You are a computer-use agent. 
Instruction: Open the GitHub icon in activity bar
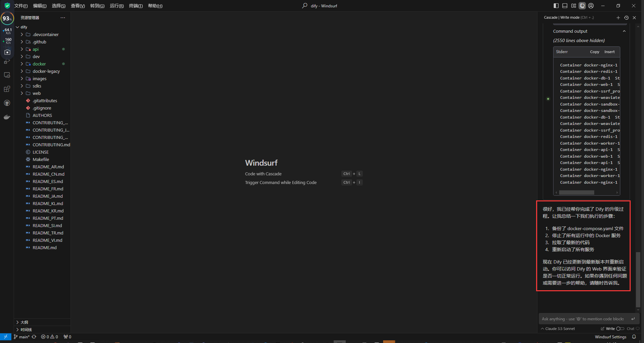pos(7,103)
